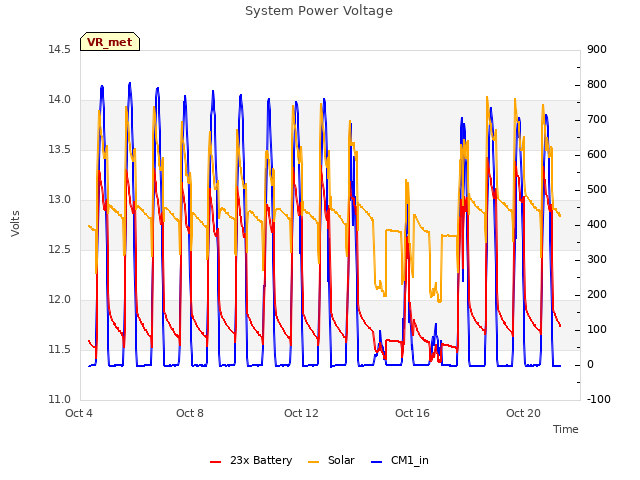Screen dimensions: 640x480
Task: Toggle the CM1_in legend entry
Action: pyautogui.click(x=400, y=460)
